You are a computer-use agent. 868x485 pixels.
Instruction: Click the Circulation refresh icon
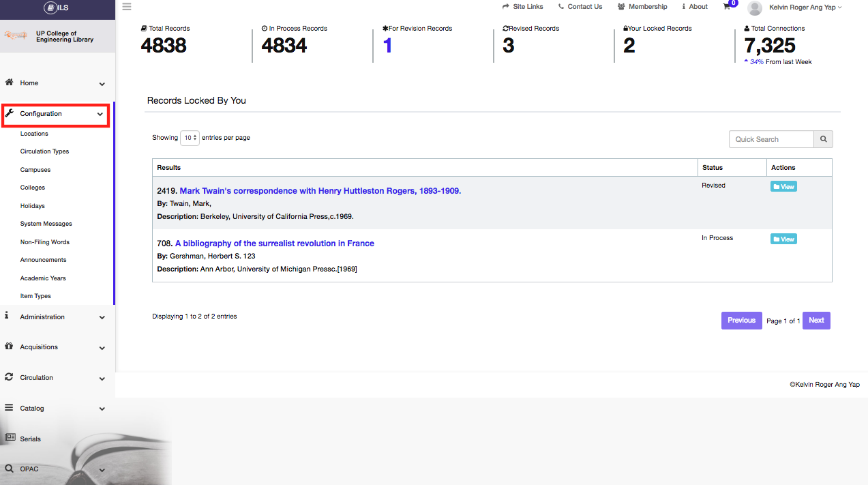tap(9, 377)
